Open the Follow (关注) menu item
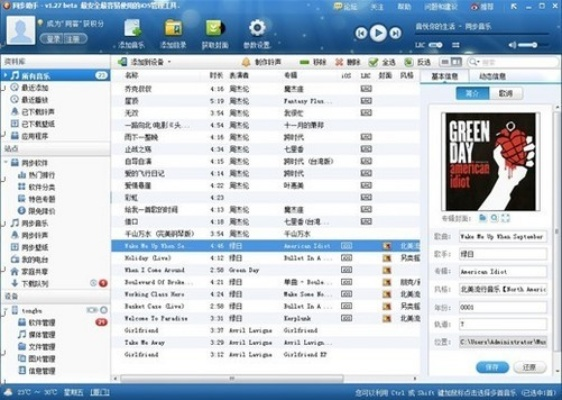This screenshot has height=400, width=562. (377, 6)
